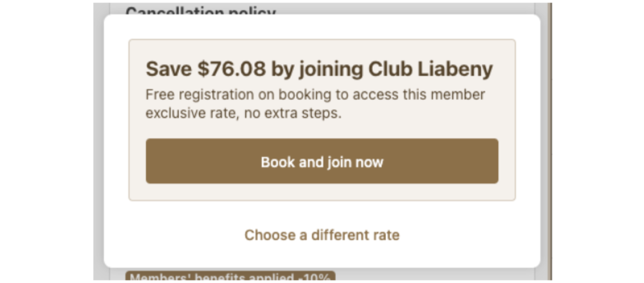
Task: Click the word 'Save' in the heading
Action: click(169, 70)
